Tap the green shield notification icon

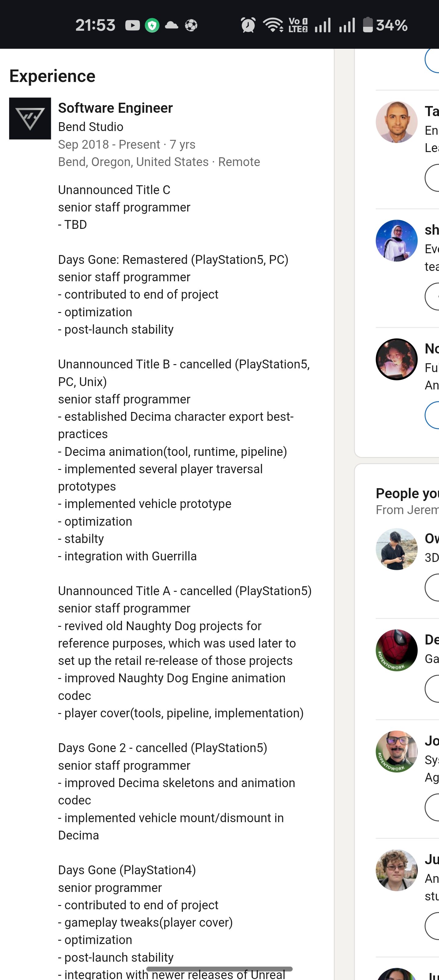pyautogui.click(x=152, y=26)
